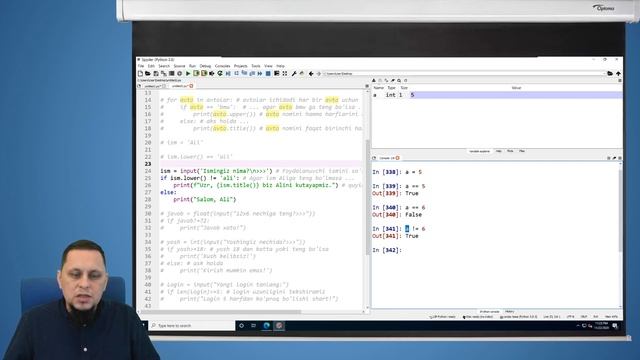This screenshot has height=360, width=640.
Task: Click the debug Step return icon
Action: point(252,73)
